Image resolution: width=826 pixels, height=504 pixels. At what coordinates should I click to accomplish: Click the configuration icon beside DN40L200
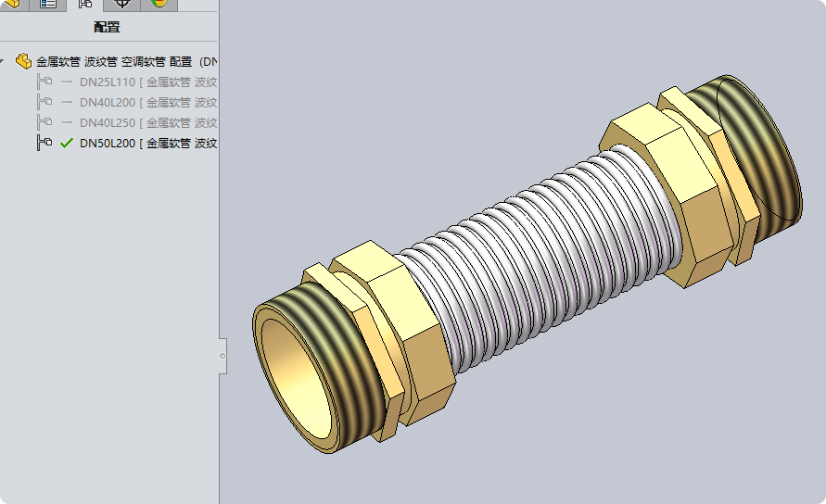tap(44, 102)
